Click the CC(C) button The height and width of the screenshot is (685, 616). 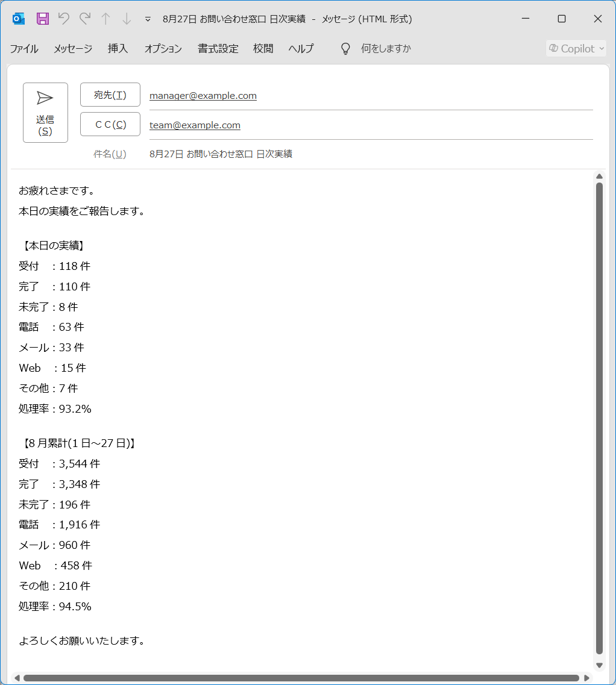point(110,125)
